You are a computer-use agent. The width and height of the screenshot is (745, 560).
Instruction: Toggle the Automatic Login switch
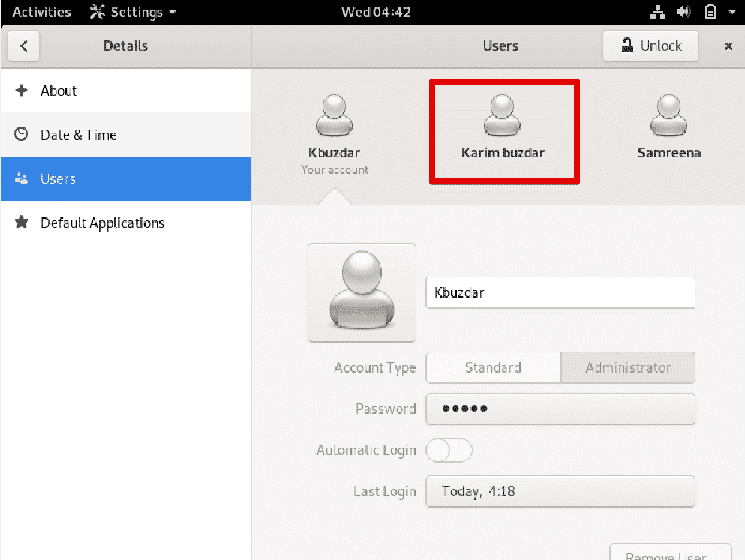point(449,451)
